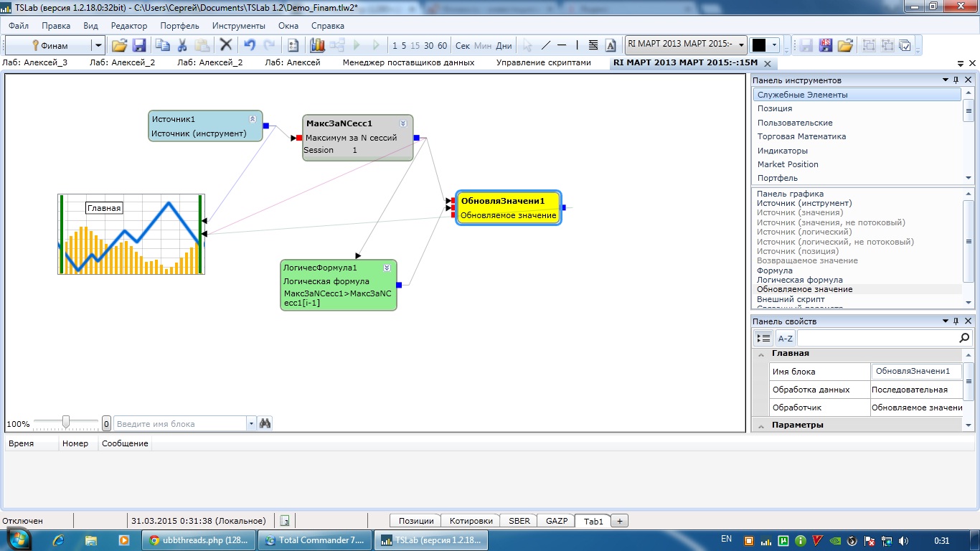Select the diagonal line drawing tool
980x551 pixels.
[546, 45]
